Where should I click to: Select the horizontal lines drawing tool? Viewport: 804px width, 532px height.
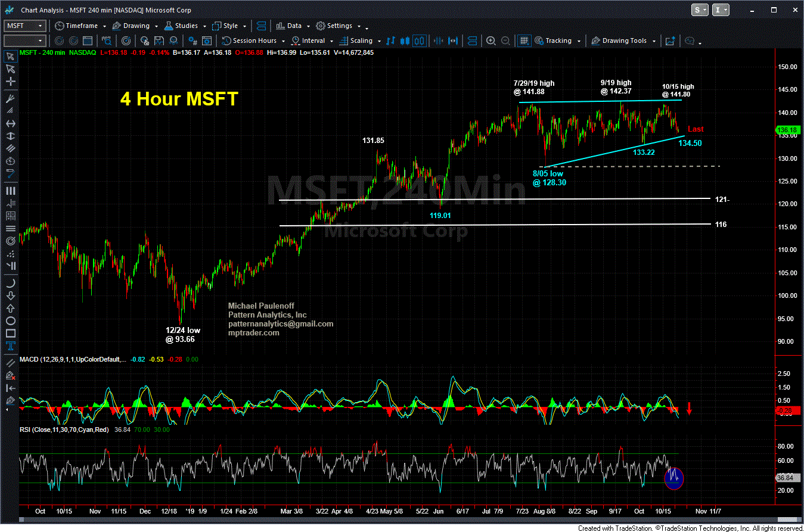click(x=10, y=229)
